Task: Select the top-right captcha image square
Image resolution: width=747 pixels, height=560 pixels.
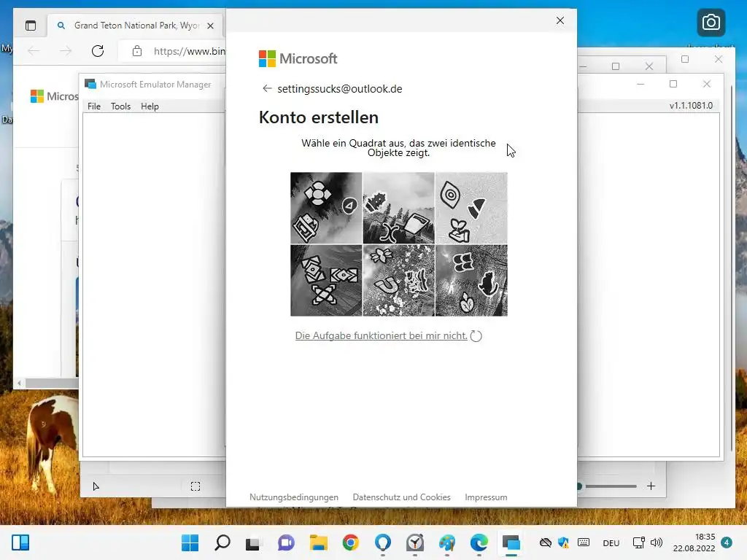Action: click(x=471, y=208)
